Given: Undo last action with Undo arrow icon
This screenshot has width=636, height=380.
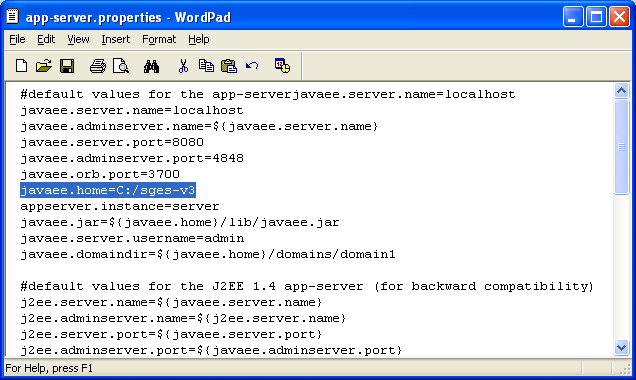Looking at the screenshot, I should (x=252, y=66).
